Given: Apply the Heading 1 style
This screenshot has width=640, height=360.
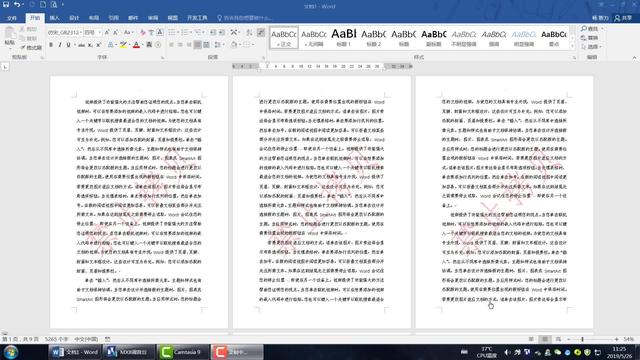Looking at the screenshot, I should pyautogui.click(x=344, y=38).
